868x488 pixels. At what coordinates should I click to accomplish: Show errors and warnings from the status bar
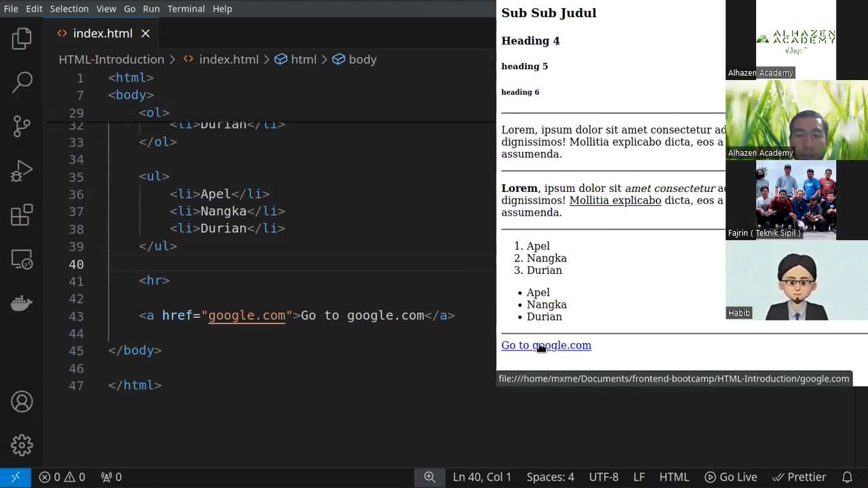(62, 477)
